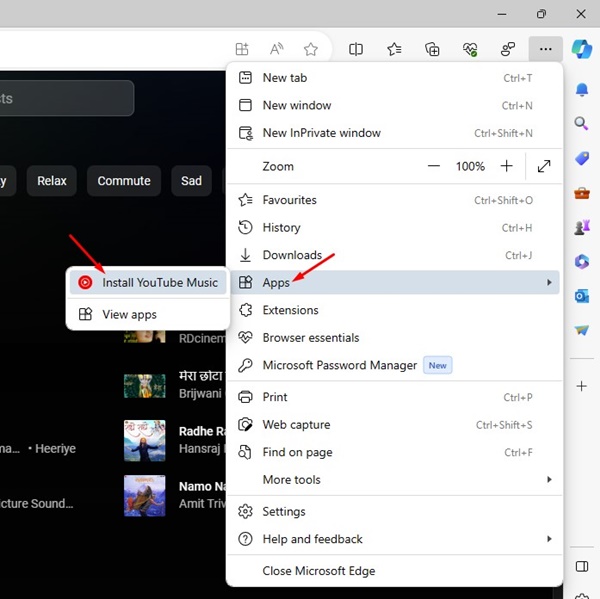Select New InPrivate window
Screen dimensions: 600x599
pyautogui.click(x=395, y=133)
